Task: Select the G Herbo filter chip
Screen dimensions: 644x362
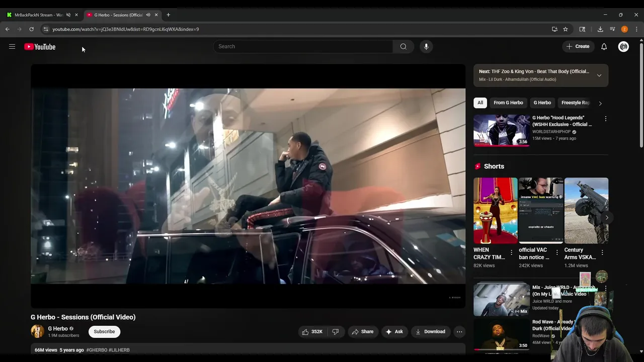Action: click(x=542, y=103)
